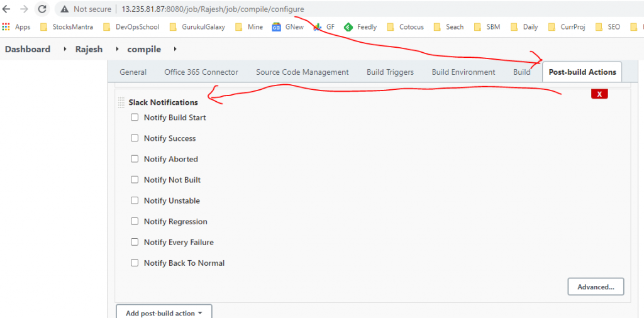Open the Apps grid icon in bookmarks bar

(x=6, y=27)
